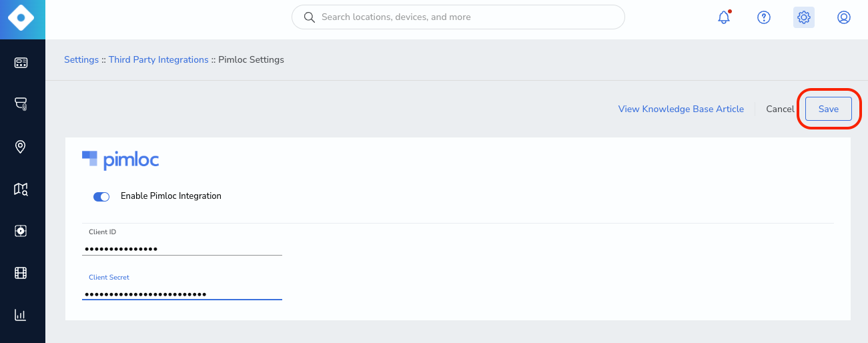Click the Cancel button

(780, 109)
